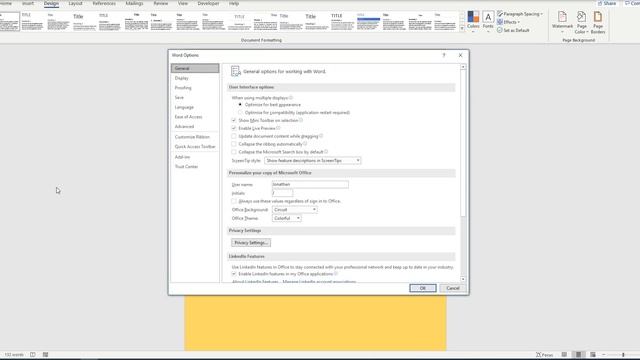This screenshot has height=360, width=640.
Task: Open the References ribbon tab
Action: 104,3
